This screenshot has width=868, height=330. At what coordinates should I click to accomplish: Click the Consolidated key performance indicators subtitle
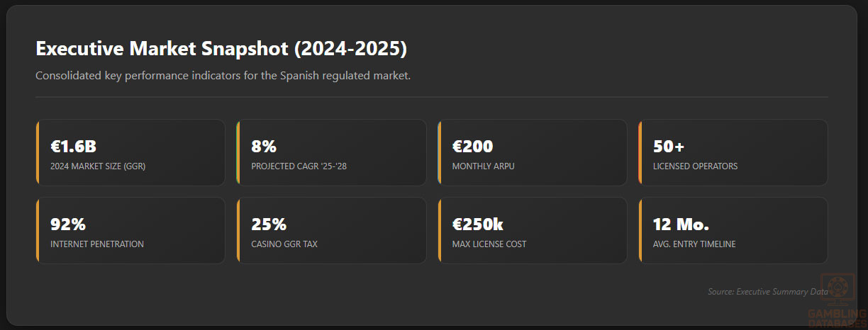click(x=223, y=76)
